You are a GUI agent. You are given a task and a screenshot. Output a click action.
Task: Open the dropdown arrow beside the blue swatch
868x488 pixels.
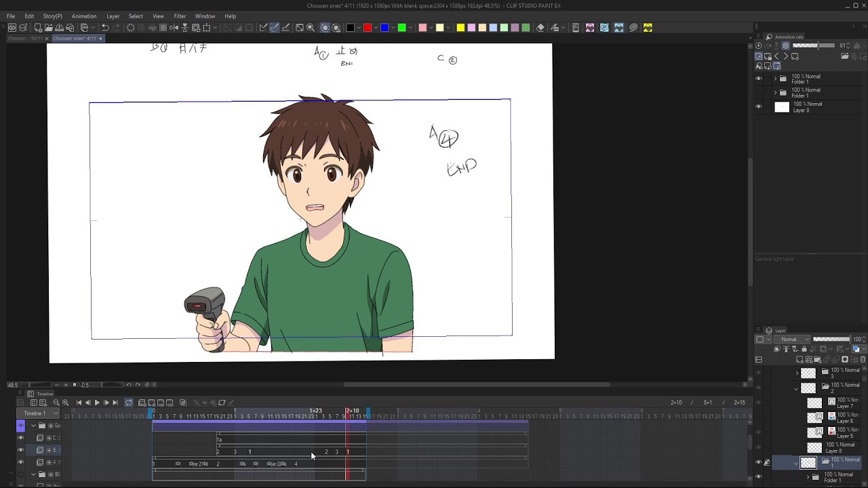point(393,28)
